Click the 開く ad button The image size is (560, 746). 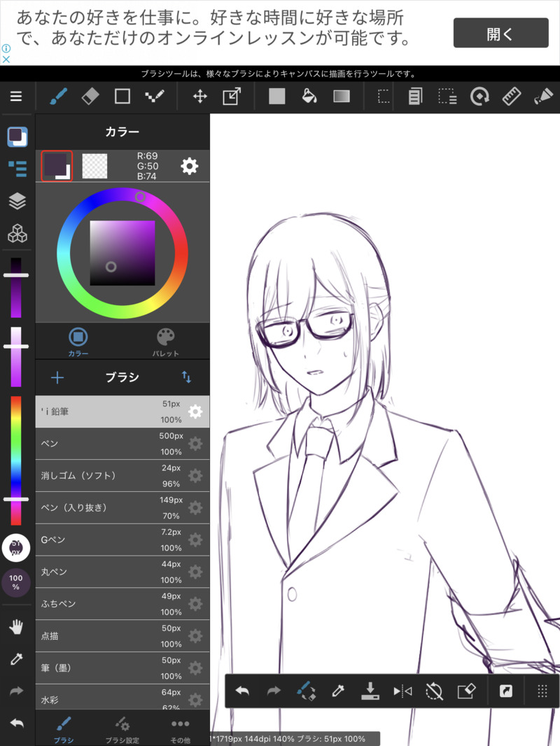[x=500, y=33]
